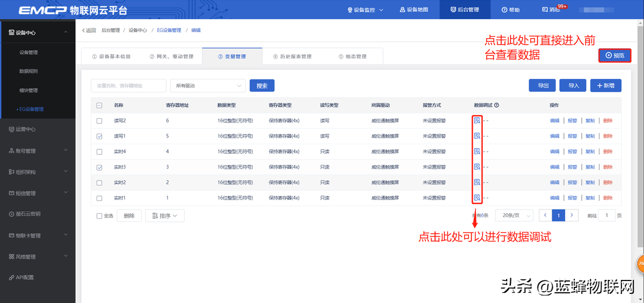Open the 20条/页 page size dropdown
This screenshot has height=303, width=644.
514,215
